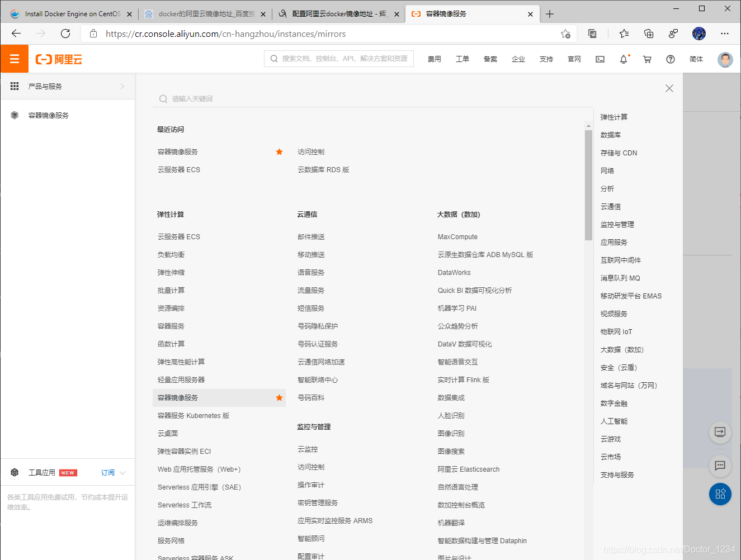Open 机器学习 PAI

(x=457, y=309)
